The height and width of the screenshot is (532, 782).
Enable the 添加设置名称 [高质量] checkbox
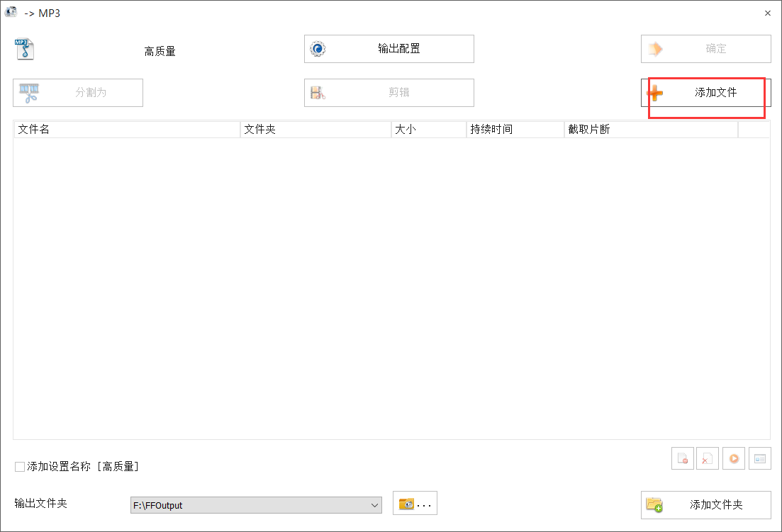click(x=19, y=466)
